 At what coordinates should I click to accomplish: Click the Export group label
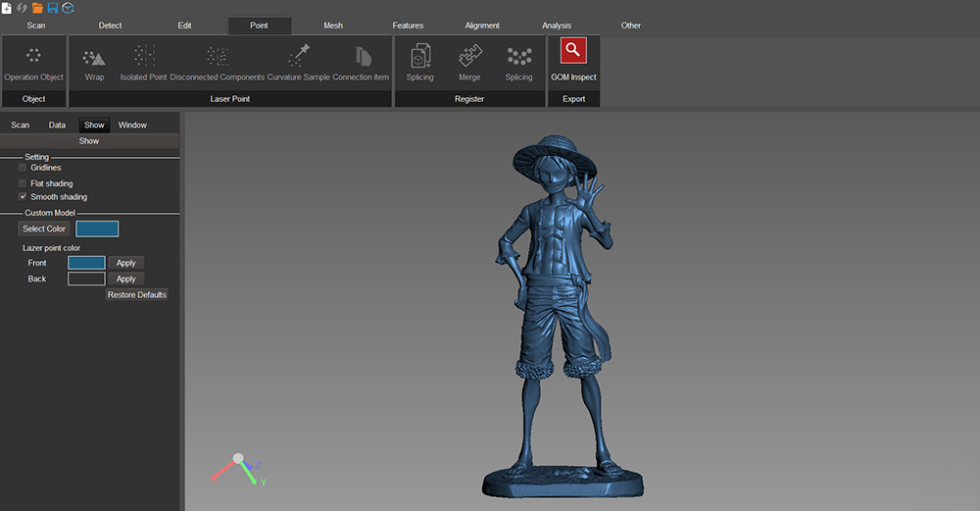[x=573, y=99]
